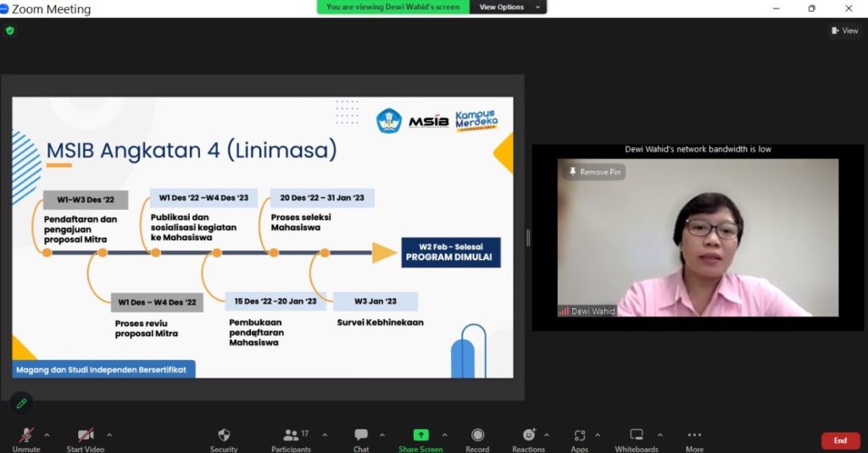Click the View layout button
Viewport: 868px width, 453px height.
point(845,30)
